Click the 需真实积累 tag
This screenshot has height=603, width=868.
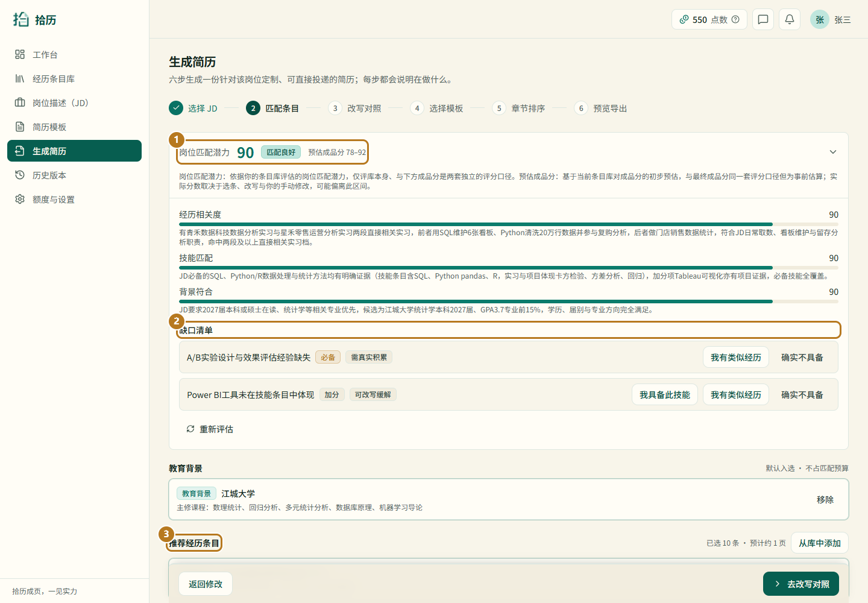tap(369, 357)
